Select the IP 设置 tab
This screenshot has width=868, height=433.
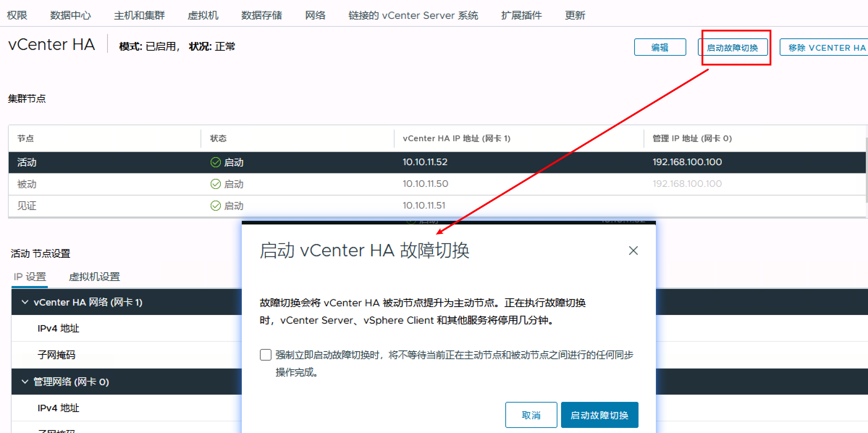coord(30,277)
